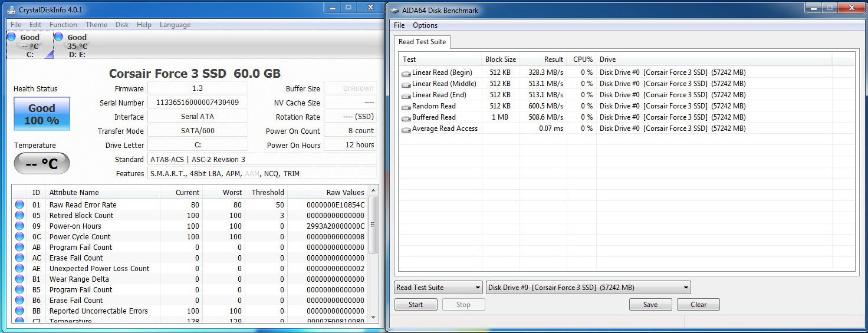Viewport: 868px width, 333px height.
Task: Click the AIDA64 Disk Benchmark title bar icon
Action: (x=394, y=10)
